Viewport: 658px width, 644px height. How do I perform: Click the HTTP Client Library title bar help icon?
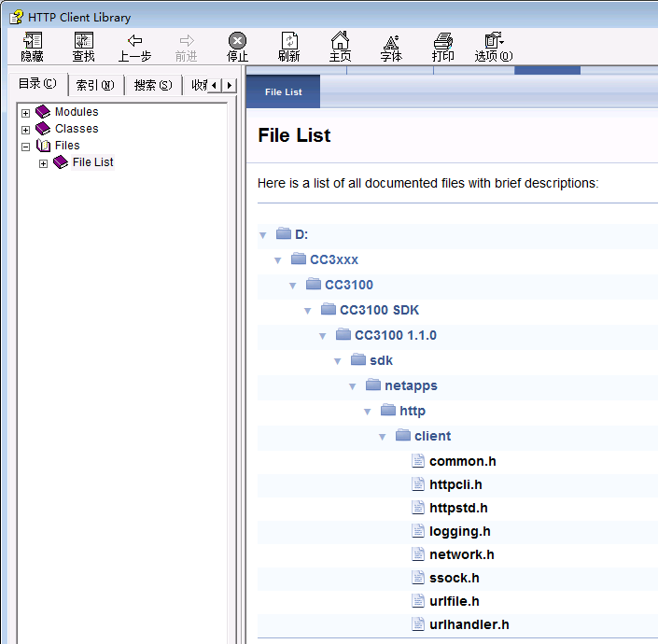click(x=17, y=17)
